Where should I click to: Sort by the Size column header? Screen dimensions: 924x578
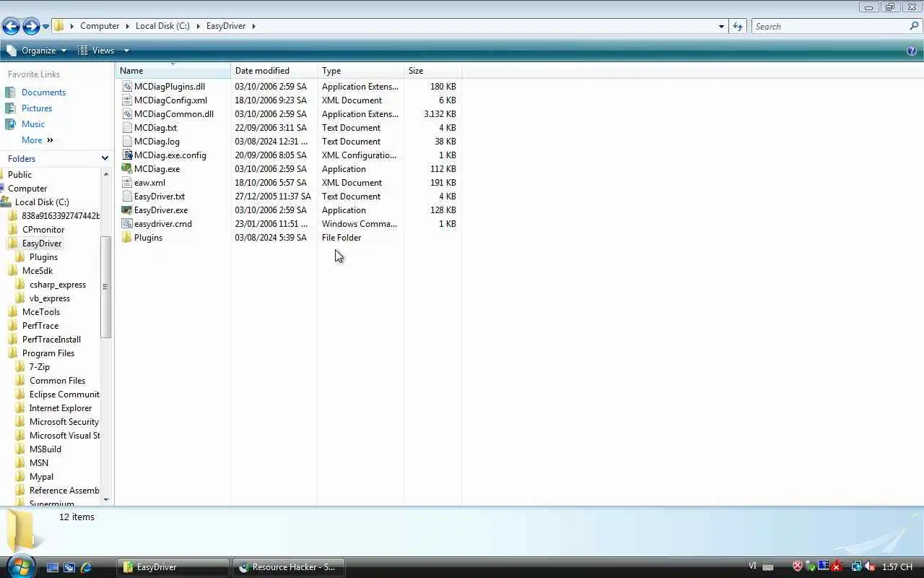(433, 71)
